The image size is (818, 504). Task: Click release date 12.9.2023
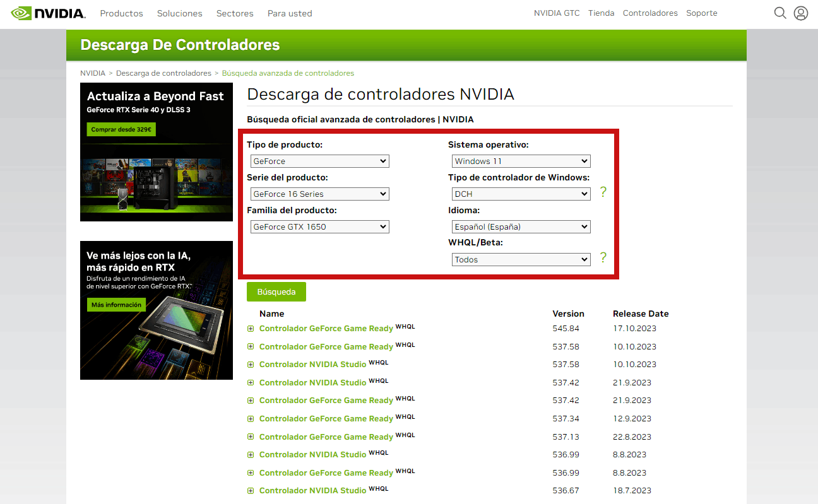point(632,419)
